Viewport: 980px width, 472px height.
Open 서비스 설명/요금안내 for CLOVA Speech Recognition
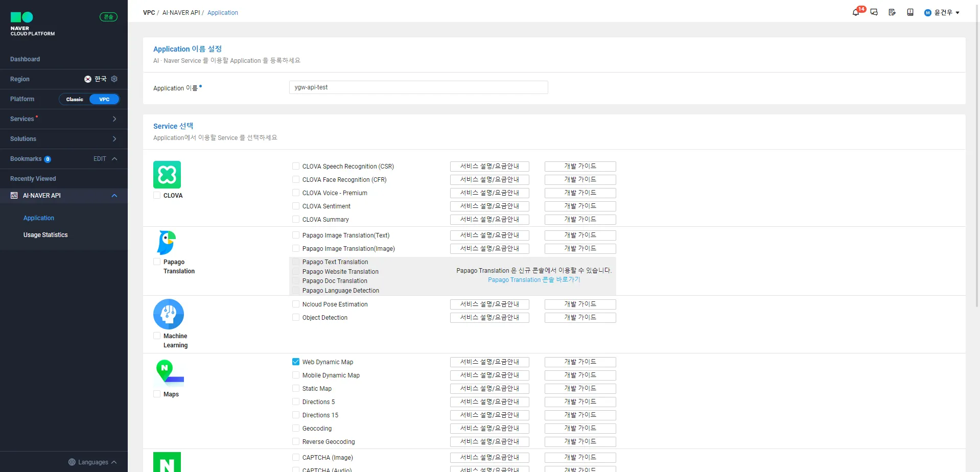(489, 167)
